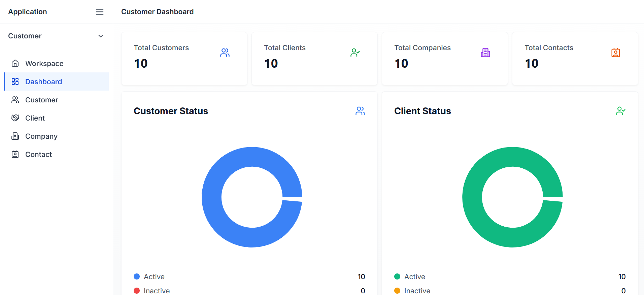644x295 pixels.
Task: Click the Application title in sidebar header
Action: tap(28, 12)
